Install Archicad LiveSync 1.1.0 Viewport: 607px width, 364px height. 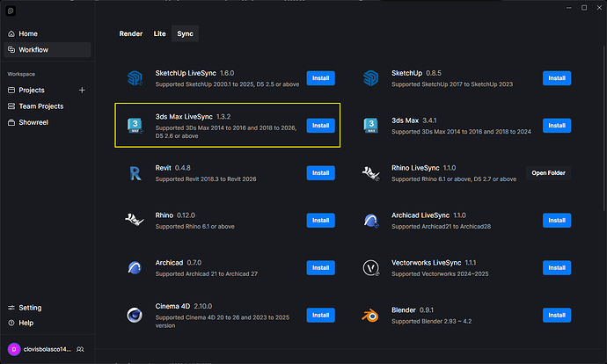pyautogui.click(x=557, y=221)
